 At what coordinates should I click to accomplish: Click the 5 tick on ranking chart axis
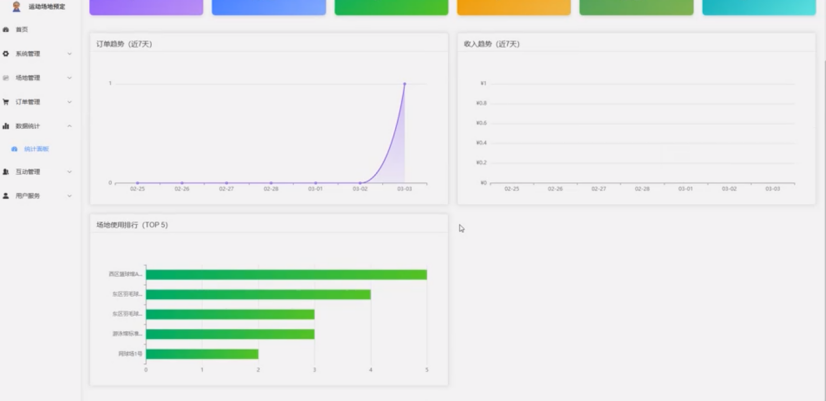click(x=427, y=370)
